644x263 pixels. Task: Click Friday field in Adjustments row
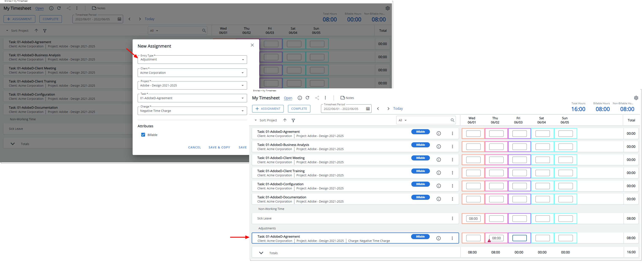(x=519, y=238)
